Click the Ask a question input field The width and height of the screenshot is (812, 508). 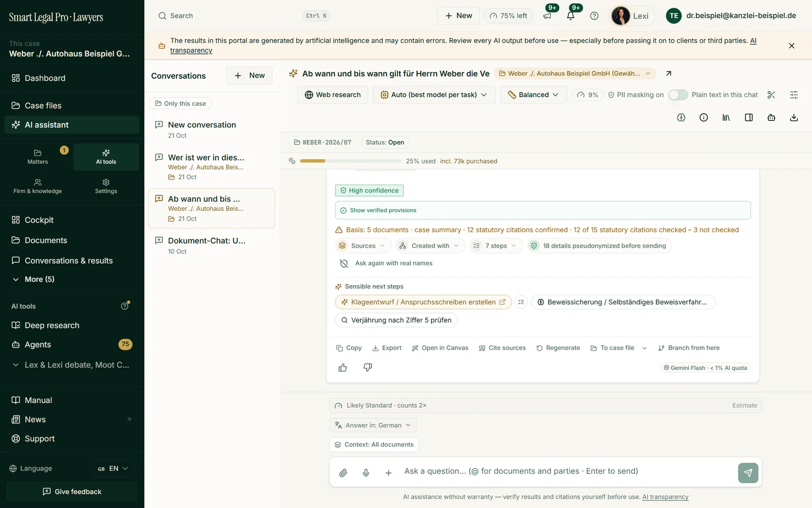567,471
